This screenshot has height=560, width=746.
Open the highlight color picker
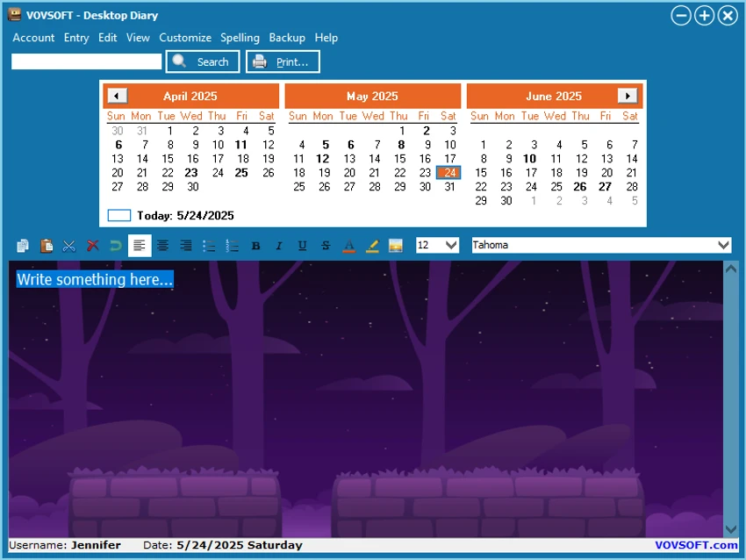coord(372,246)
